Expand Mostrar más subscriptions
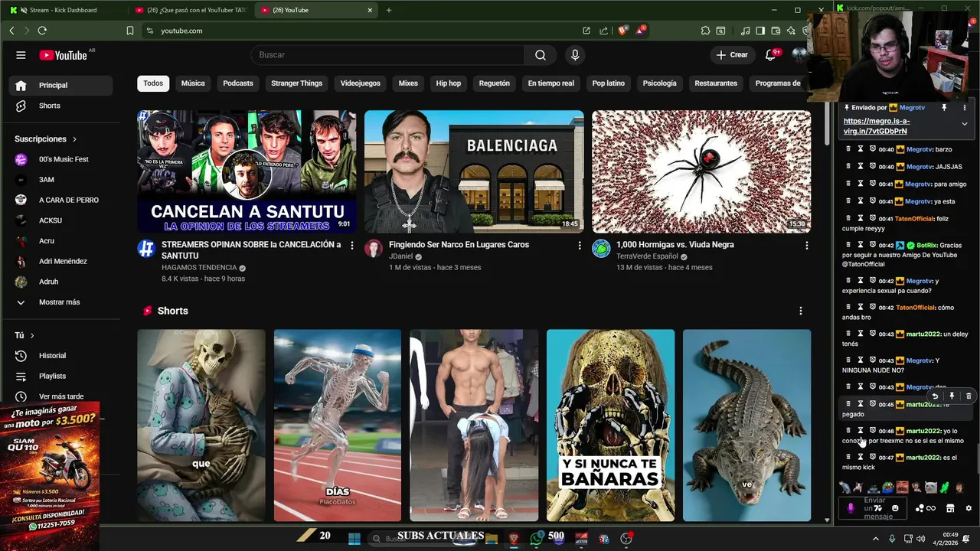This screenshot has width=980, height=551. [x=61, y=302]
